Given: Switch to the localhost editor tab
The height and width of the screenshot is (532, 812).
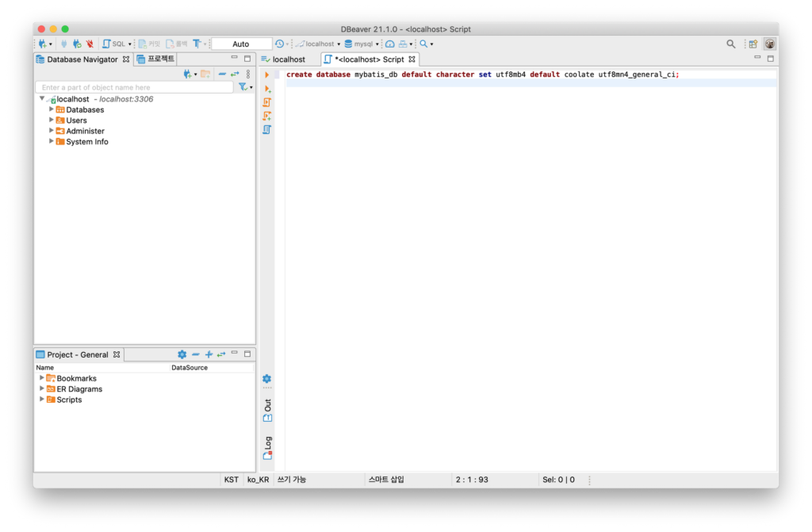Looking at the screenshot, I should tap(289, 59).
